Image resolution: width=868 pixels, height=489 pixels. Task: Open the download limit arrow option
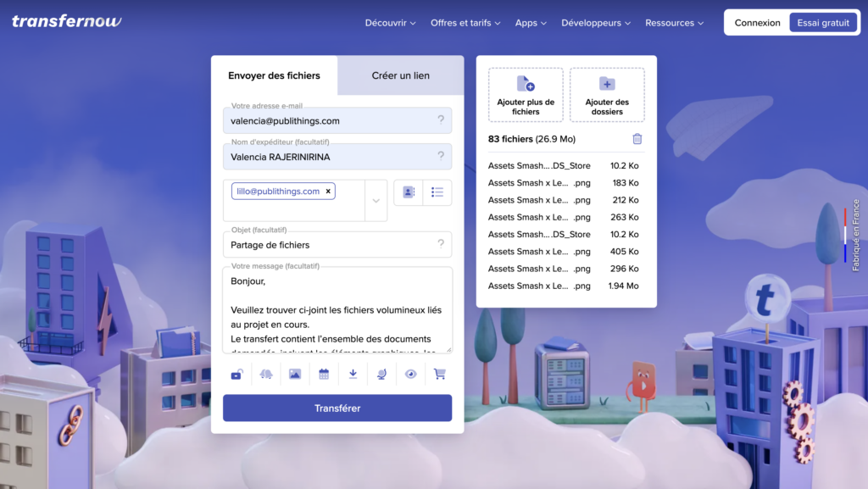[x=353, y=375]
